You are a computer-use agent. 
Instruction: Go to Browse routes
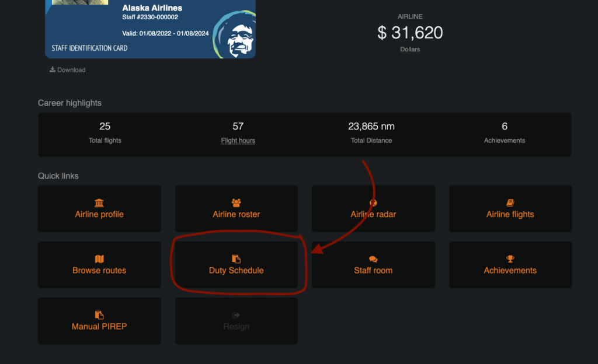click(x=99, y=265)
